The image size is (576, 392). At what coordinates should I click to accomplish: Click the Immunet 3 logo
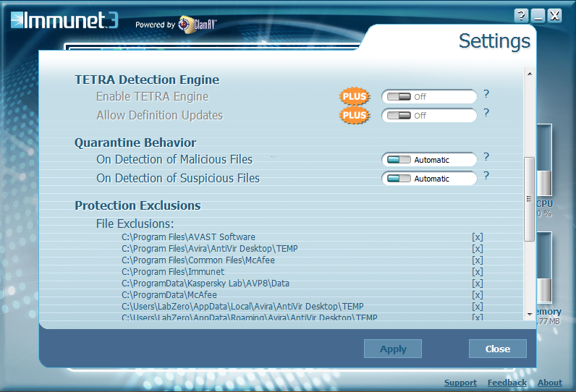tap(64, 20)
